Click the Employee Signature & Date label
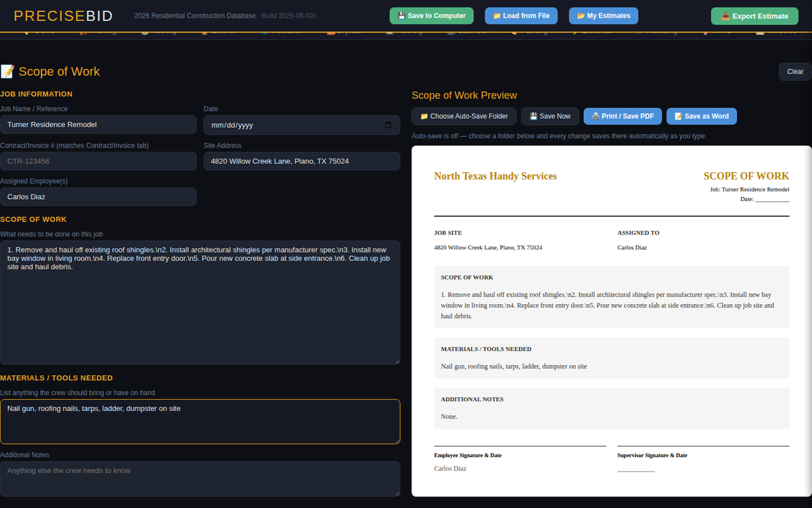Screen dimensions: 812x508 [x=468, y=456]
